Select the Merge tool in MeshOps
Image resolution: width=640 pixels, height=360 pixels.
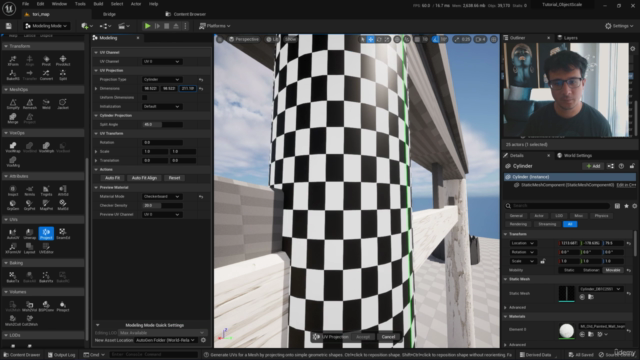point(13,118)
